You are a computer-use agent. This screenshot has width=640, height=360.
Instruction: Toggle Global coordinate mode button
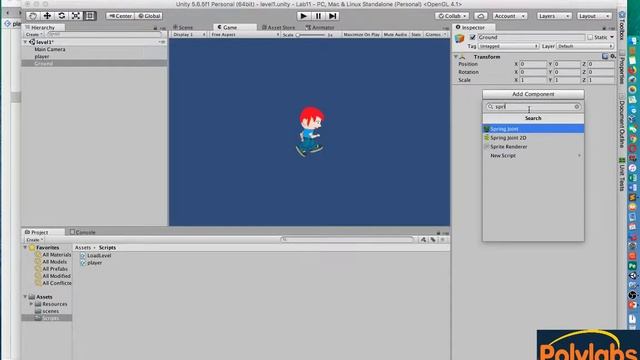149,16
